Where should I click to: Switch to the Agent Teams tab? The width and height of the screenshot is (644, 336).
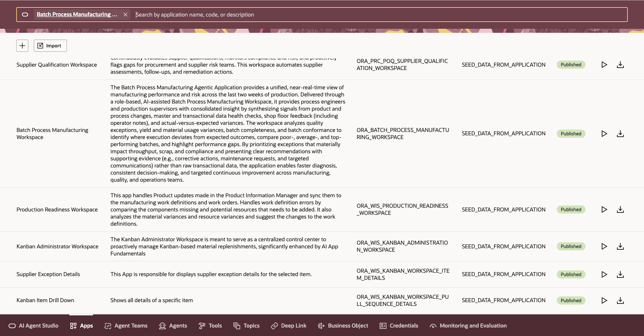coord(126,326)
